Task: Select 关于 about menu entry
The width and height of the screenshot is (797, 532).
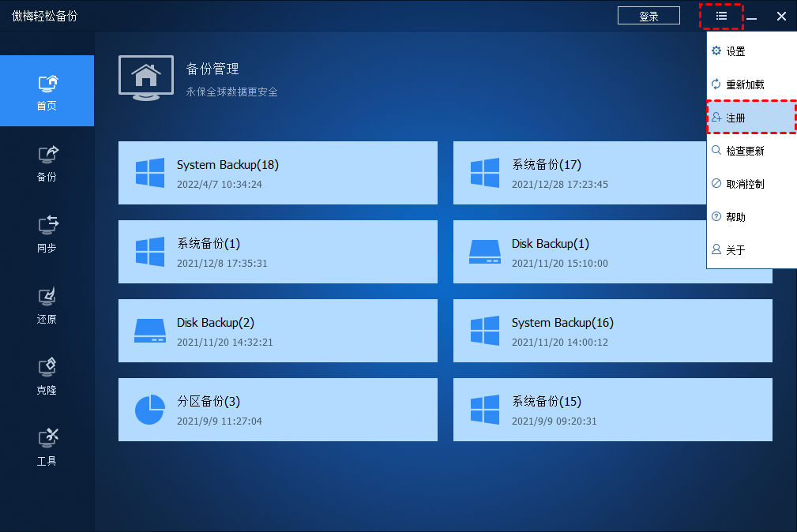Action: point(752,249)
